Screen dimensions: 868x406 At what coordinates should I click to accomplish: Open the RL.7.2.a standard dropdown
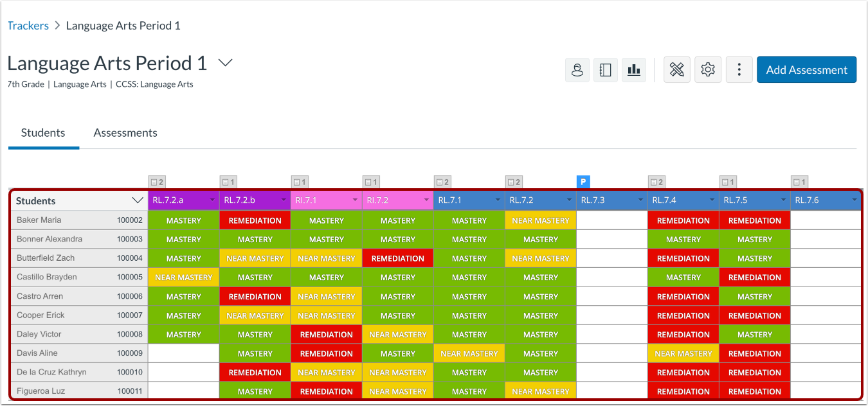point(212,200)
